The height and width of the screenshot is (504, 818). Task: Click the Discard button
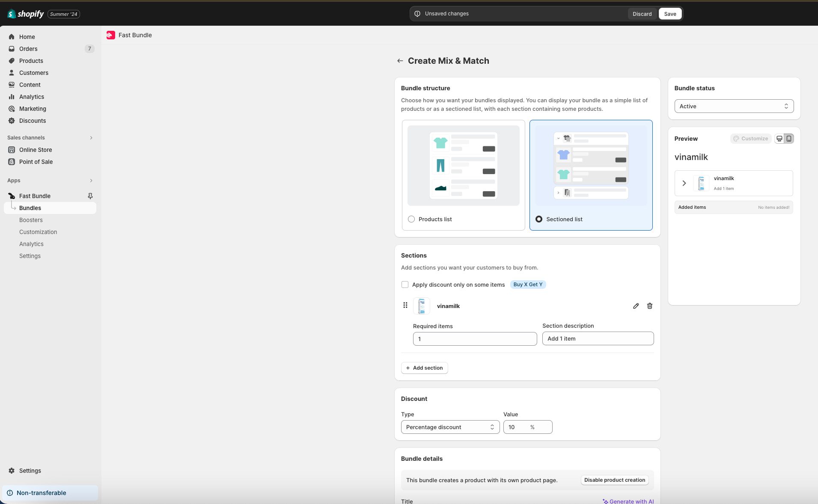(x=642, y=14)
